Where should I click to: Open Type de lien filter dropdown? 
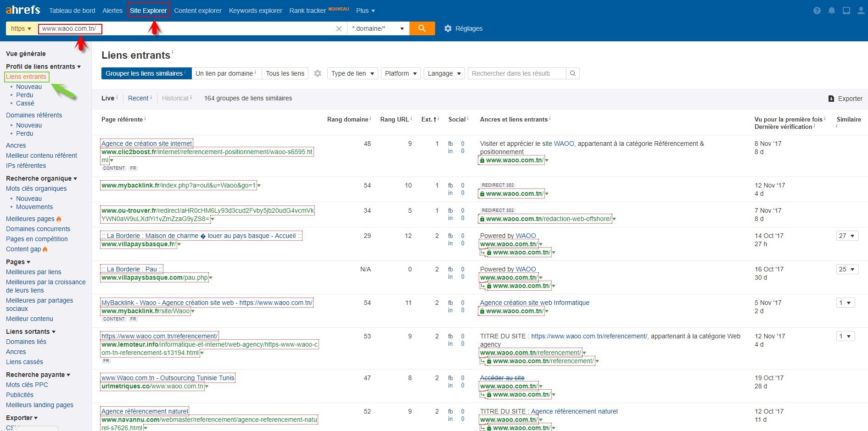(x=353, y=73)
